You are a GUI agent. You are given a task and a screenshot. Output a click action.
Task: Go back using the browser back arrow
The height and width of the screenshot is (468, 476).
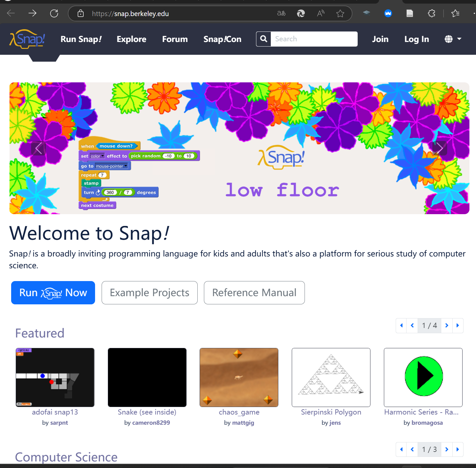(x=11, y=13)
